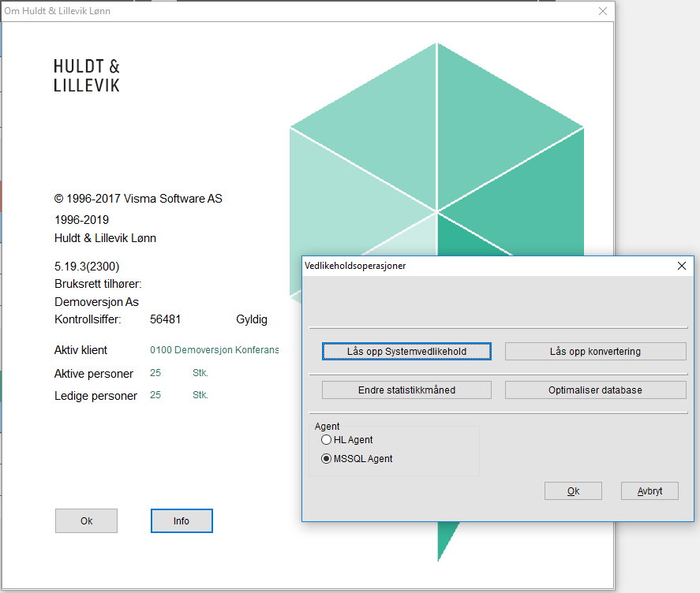
Task: Click the Visma Software AS copyright line
Action: point(138,199)
